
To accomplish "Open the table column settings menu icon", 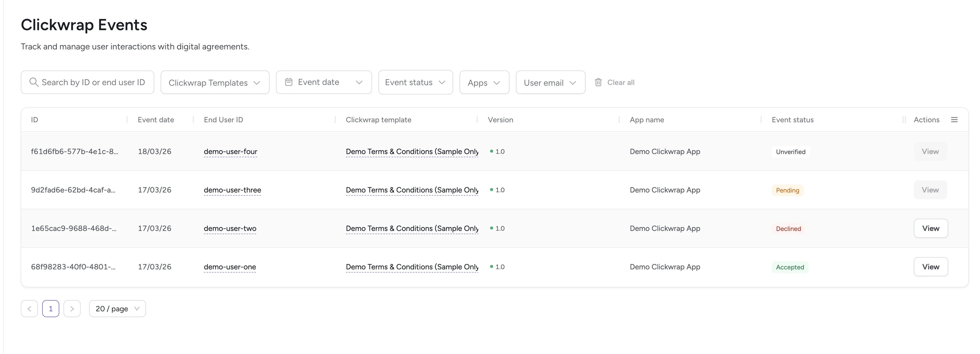I will [x=954, y=120].
